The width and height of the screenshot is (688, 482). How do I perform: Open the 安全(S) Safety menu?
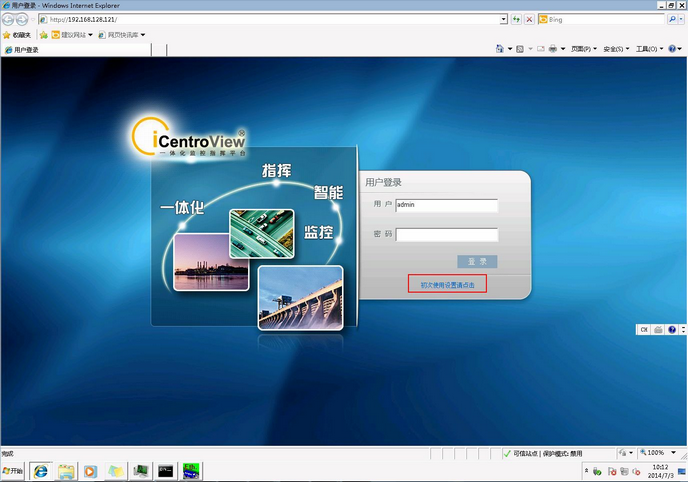point(616,49)
